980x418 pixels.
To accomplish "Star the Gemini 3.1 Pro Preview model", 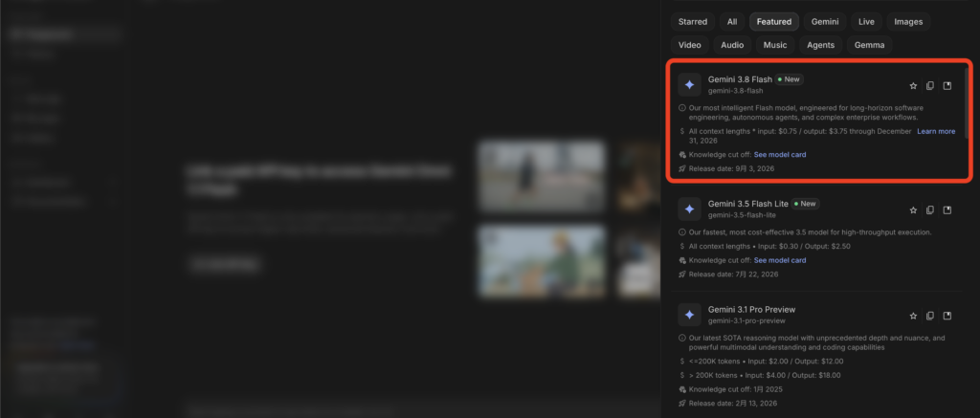I will (913, 316).
